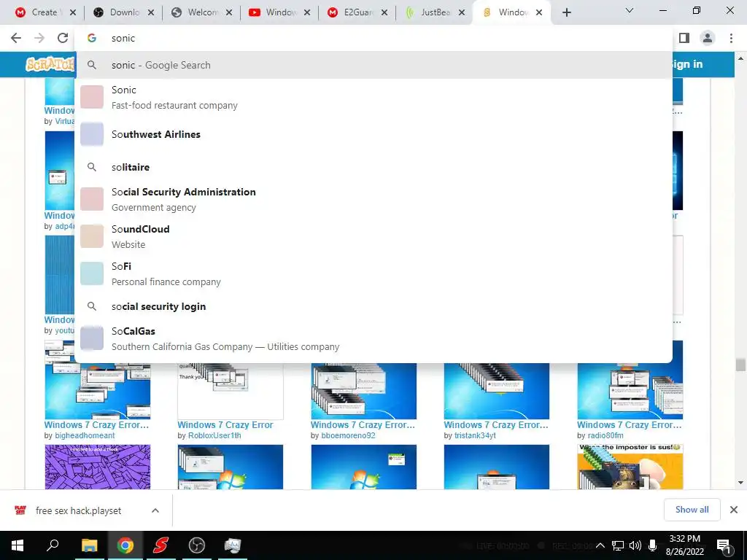The width and height of the screenshot is (747, 560).
Task: Choose social security login suggestion
Action: click(x=373, y=306)
